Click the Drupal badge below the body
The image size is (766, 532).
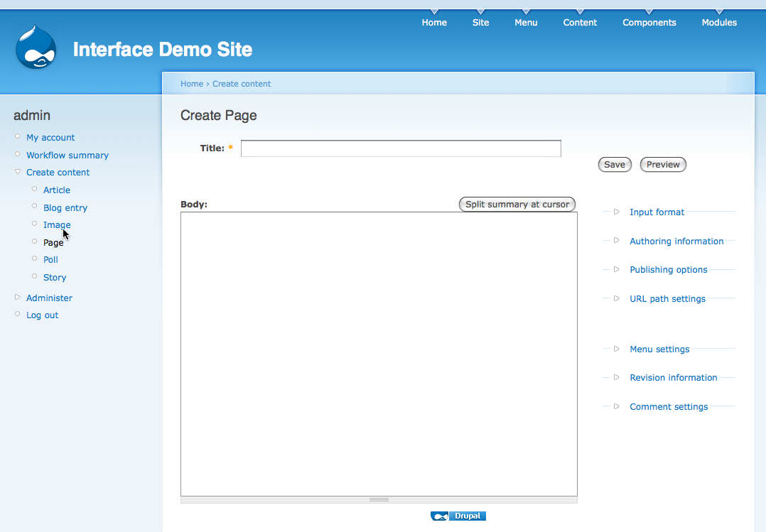point(458,516)
